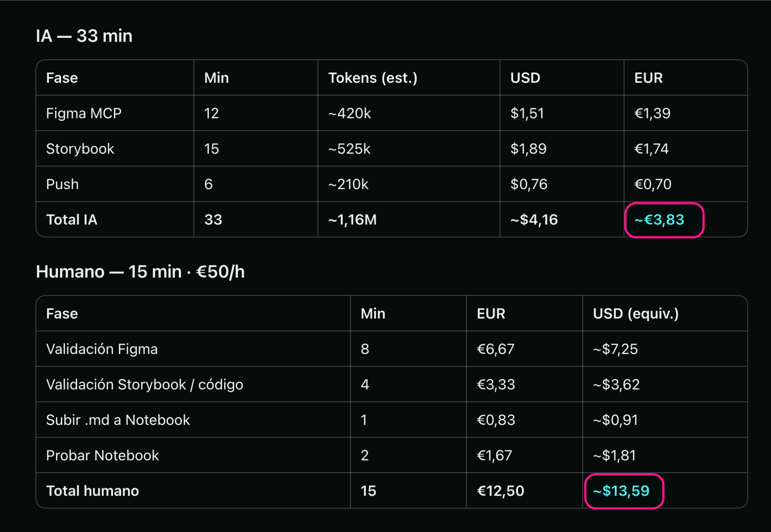Click the Probar Notebook cell
Viewport: 771px width, 532px height.
tap(102, 455)
